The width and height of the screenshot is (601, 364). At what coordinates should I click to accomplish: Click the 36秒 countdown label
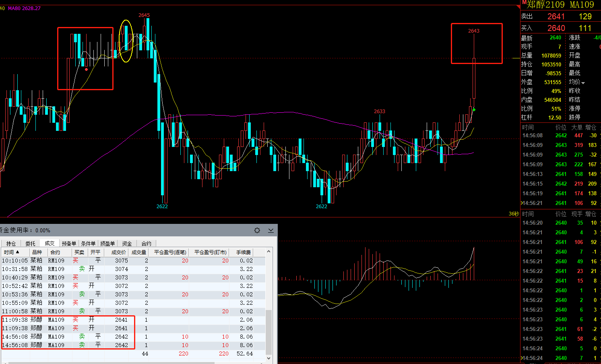[514, 214]
